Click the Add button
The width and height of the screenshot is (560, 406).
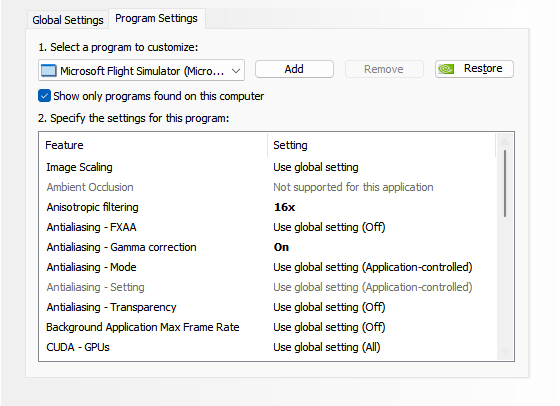click(x=294, y=69)
